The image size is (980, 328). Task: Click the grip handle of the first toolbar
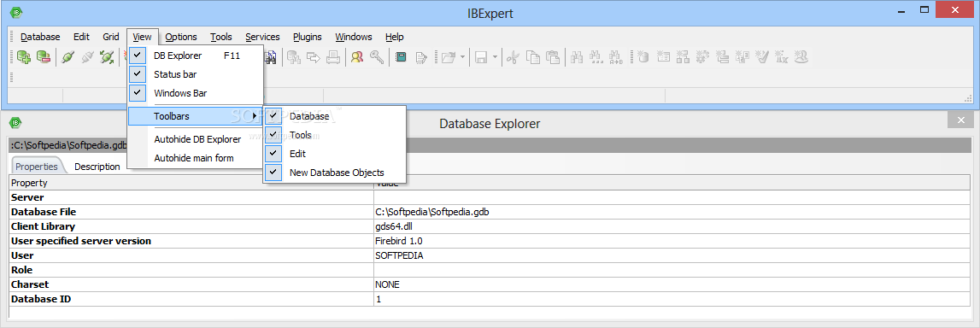(x=12, y=57)
